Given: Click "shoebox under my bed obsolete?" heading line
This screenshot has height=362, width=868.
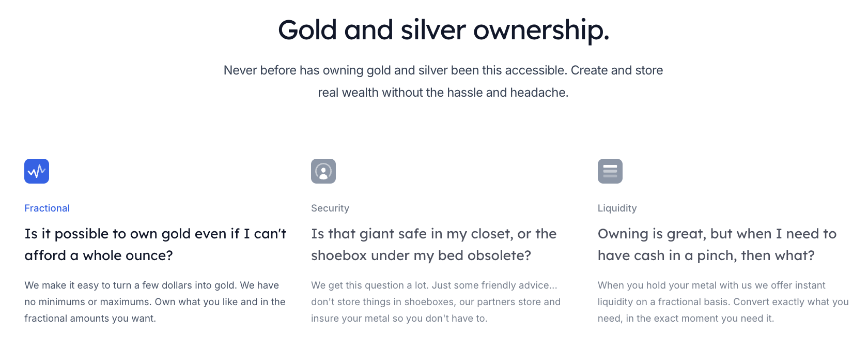Looking at the screenshot, I should coord(421,255).
